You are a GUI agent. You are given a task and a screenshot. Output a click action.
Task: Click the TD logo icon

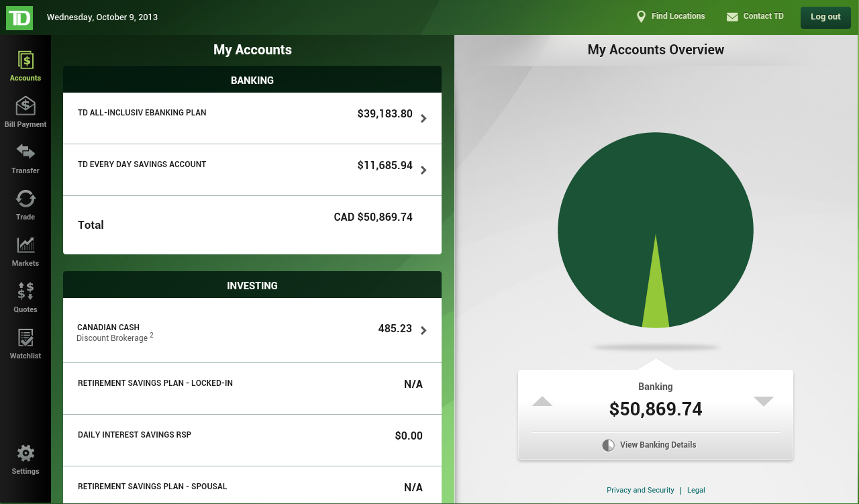[x=19, y=17]
